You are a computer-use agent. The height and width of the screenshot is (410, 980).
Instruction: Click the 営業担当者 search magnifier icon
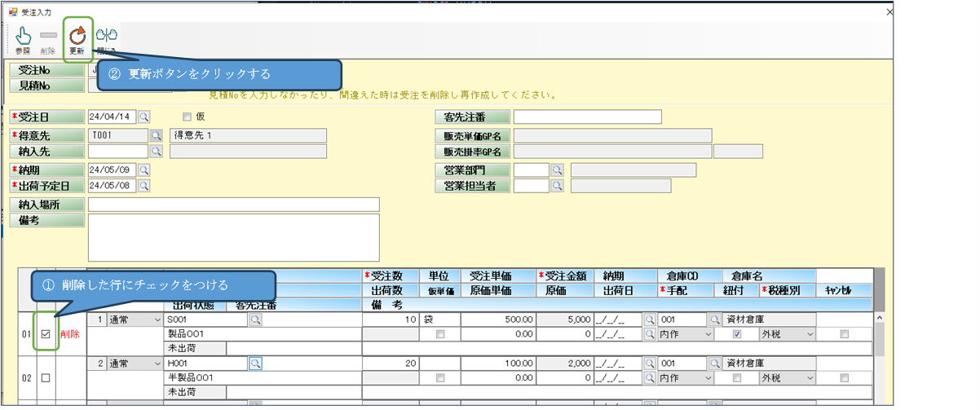tap(558, 186)
